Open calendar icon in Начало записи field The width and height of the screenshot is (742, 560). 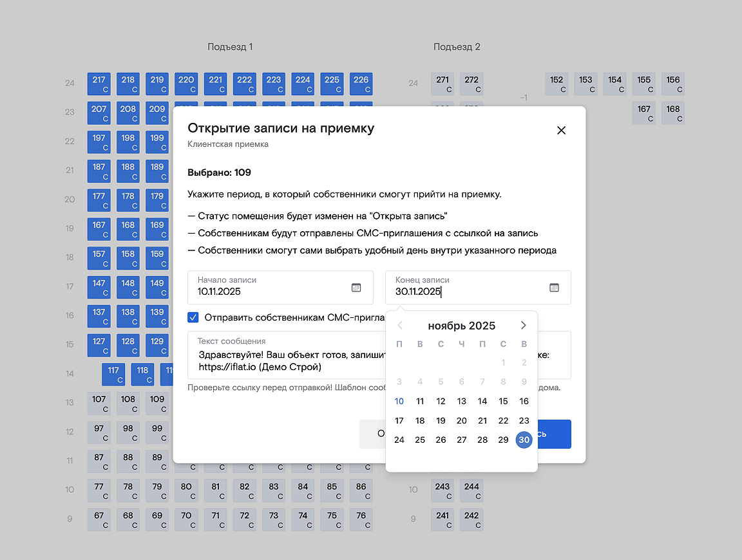356,288
